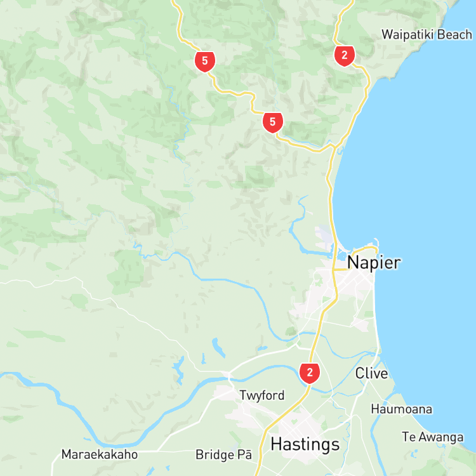Select the Te Awanga label
The height and width of the screenshot is (476, 476).
point(433,437)
